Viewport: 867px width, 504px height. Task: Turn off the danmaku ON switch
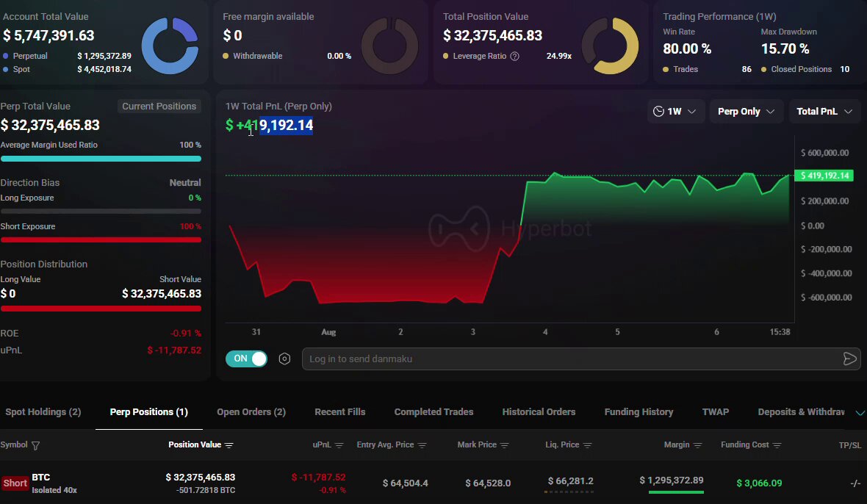pyautogui.click(x=246, y=359)
